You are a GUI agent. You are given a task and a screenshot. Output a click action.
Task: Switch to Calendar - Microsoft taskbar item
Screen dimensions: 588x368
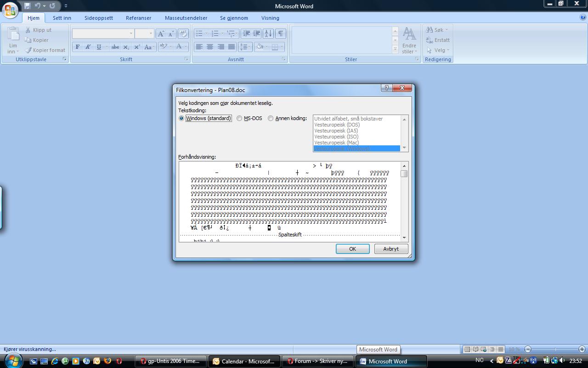point(244,361)
